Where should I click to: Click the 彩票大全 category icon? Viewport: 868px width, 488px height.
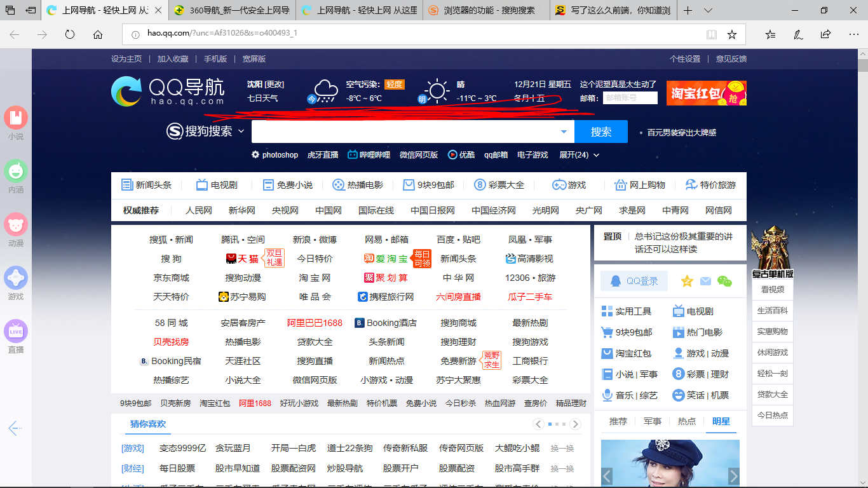pos(480,185)
